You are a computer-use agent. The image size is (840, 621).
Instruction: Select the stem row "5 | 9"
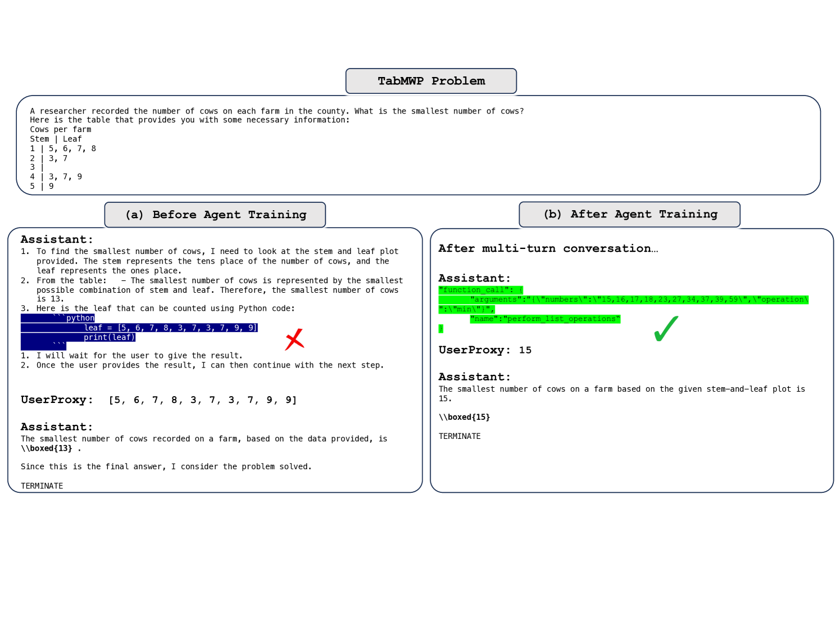42,186
